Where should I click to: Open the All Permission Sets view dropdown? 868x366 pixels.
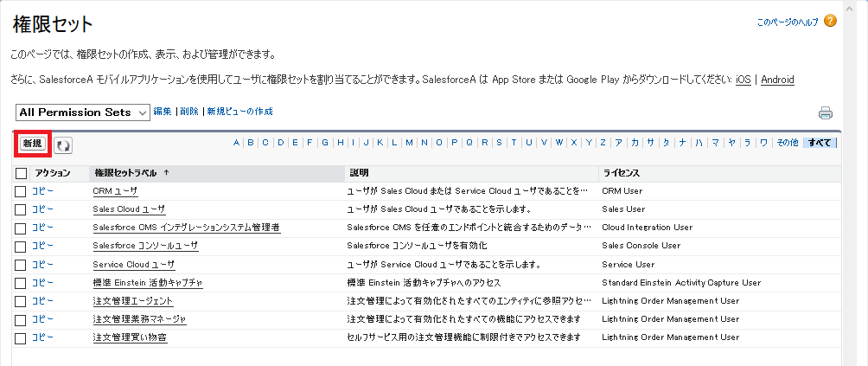click(83, 112)
